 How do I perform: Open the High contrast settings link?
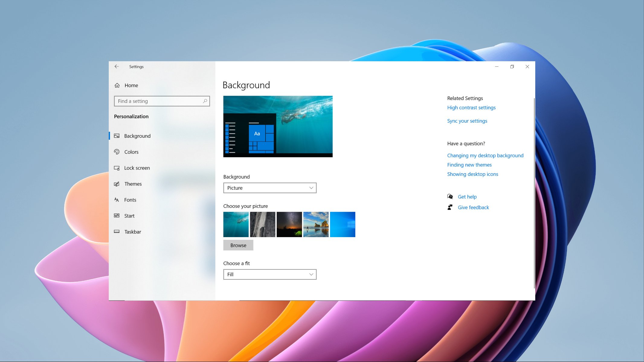tap(472, 107)
